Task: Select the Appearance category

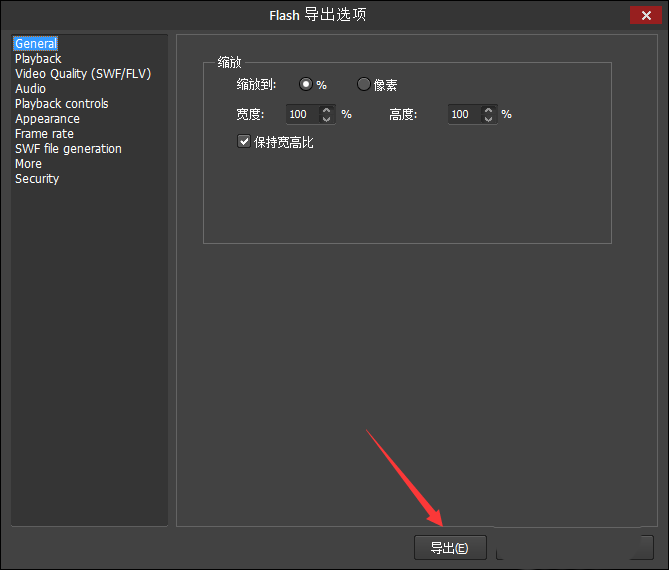Action: tap(47, 119)
